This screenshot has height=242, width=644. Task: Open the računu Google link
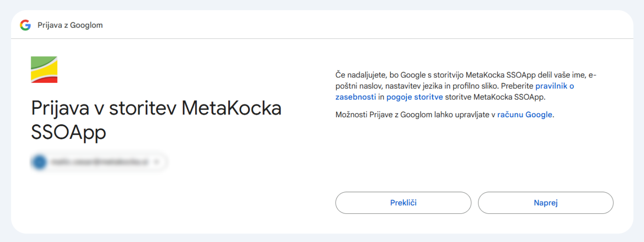(525, 114)
